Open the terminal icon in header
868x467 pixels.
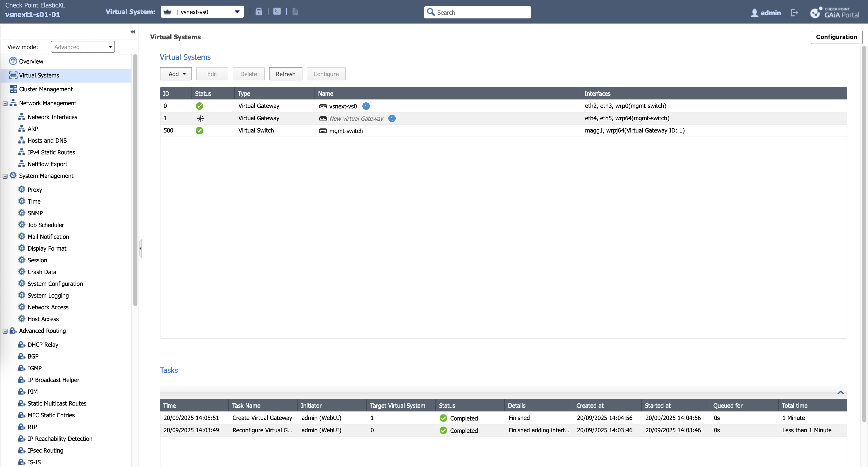tap(277, 12)
